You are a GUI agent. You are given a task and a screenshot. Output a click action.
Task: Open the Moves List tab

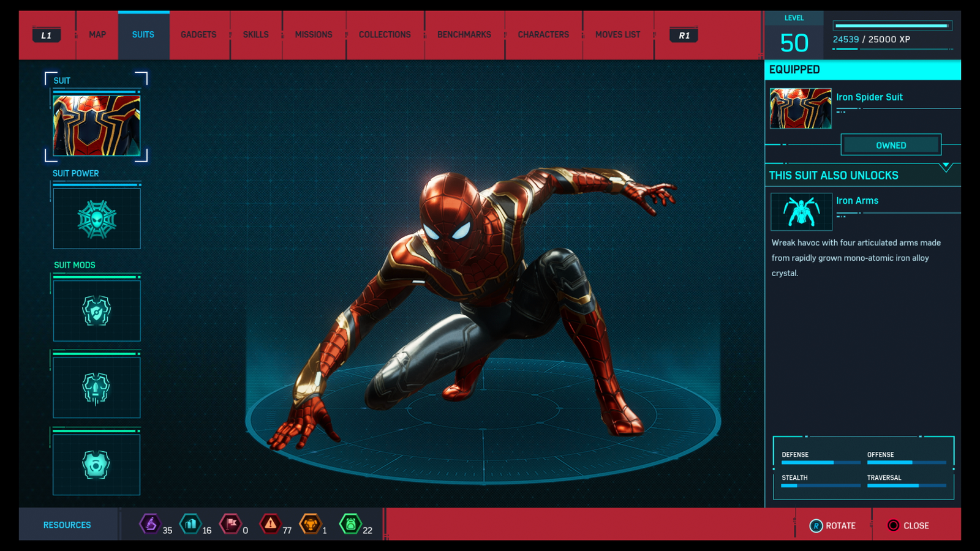(x=618, y=35)
